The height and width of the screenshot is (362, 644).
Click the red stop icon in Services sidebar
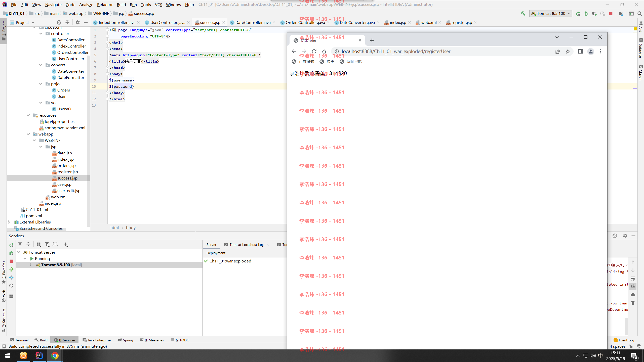point(11,261)
